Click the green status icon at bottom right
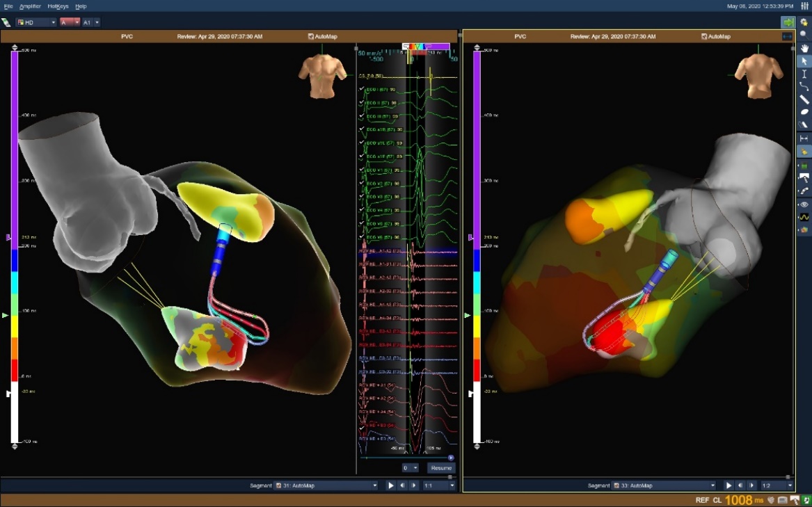This screenshot has height=507, width=812. pyautogui.click(x=806, y=500)
